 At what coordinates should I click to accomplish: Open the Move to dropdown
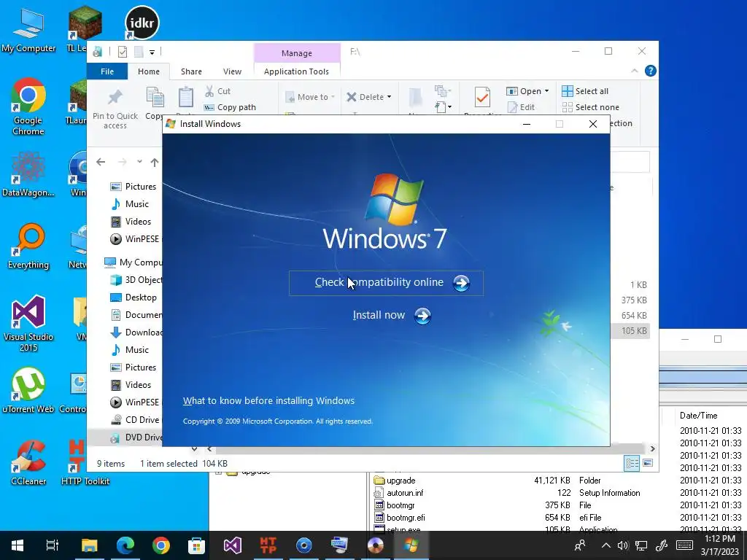310,97
